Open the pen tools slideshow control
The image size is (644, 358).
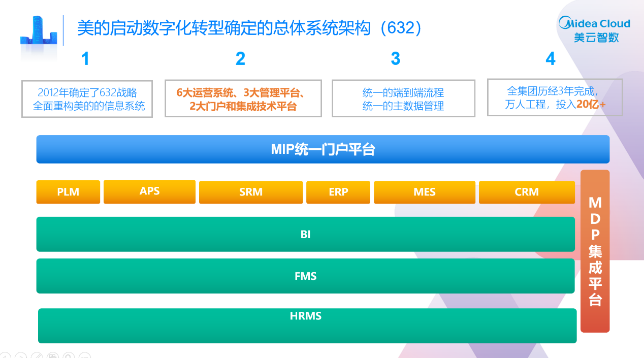[x=37, y=355]
